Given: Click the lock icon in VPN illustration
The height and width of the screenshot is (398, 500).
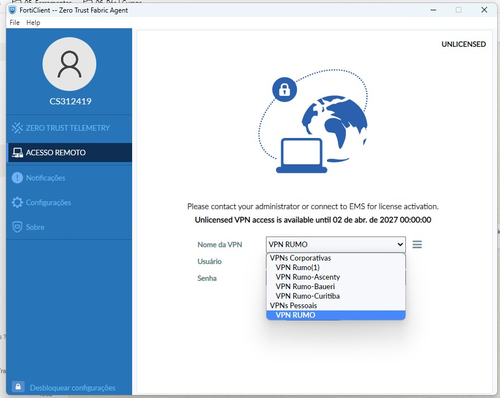Looking at the screenshot, I should (x=284, y=90).
